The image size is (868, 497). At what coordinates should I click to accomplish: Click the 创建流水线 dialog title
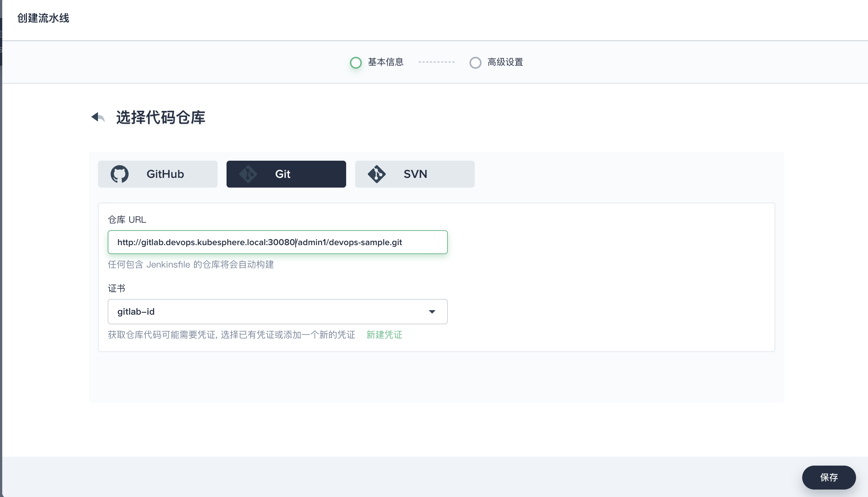[43, 18]
